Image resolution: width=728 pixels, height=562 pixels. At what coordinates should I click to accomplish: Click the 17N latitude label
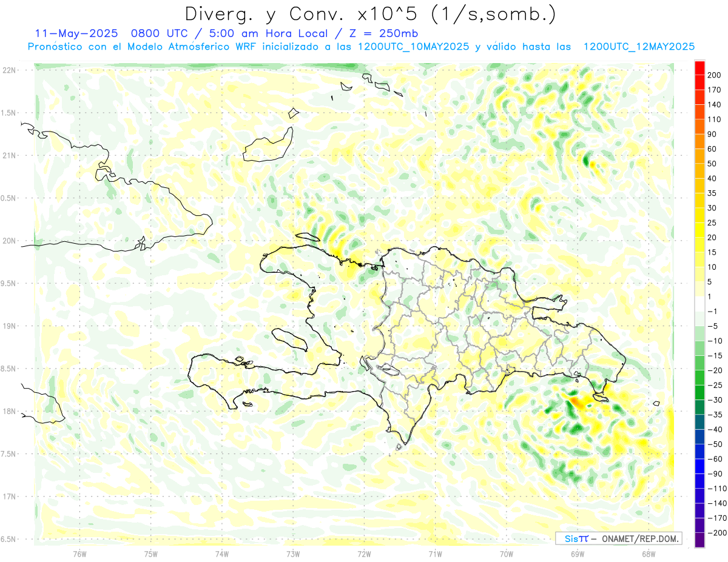[10, 497]
